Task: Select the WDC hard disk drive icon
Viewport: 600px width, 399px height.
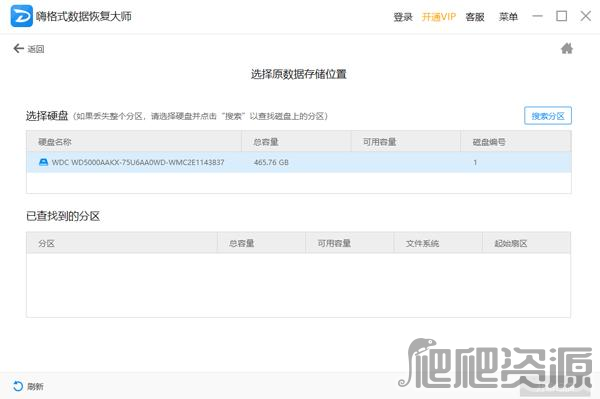Action: point(44,162)
